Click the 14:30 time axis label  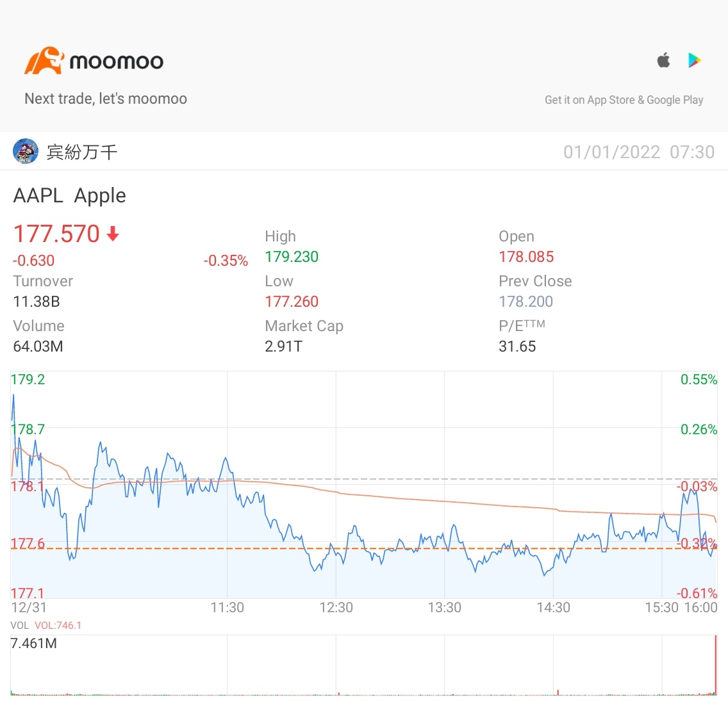[x=554, y=607]
